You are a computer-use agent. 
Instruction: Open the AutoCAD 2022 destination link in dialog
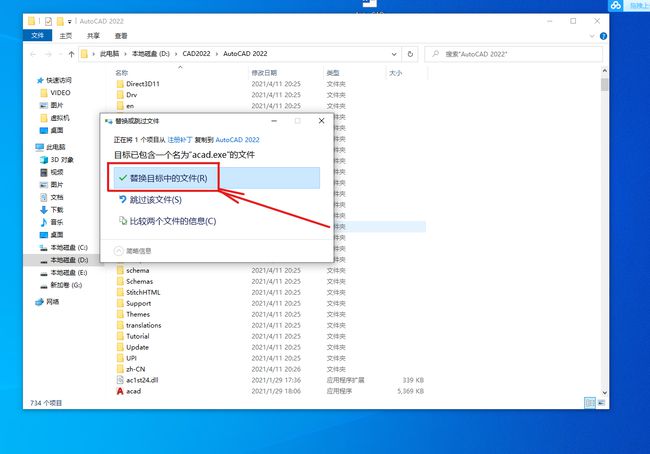pyautogui.click(x=238, y=140)
